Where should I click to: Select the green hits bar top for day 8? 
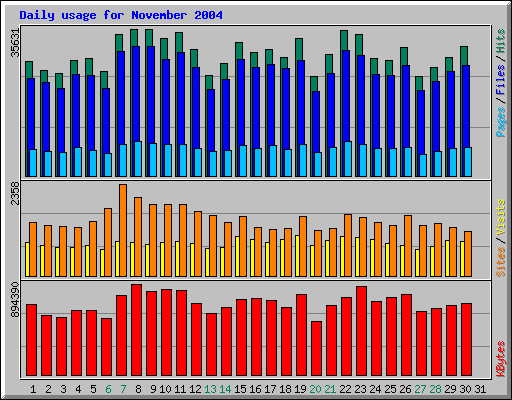tap(134, 38)
